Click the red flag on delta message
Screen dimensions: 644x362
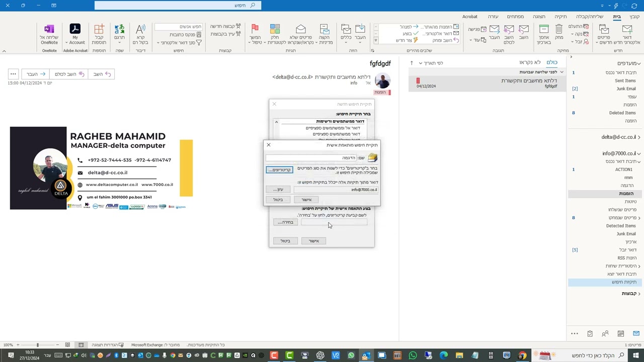pos(418,80)
